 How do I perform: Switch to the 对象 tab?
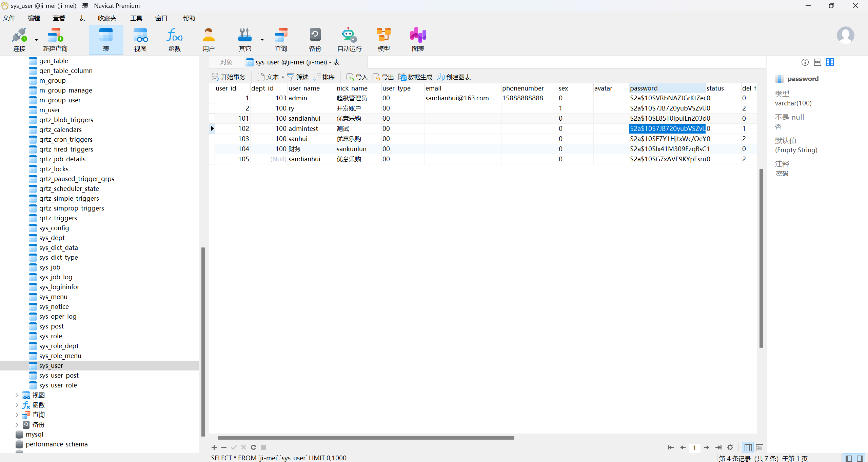click(x=226, y=62)
